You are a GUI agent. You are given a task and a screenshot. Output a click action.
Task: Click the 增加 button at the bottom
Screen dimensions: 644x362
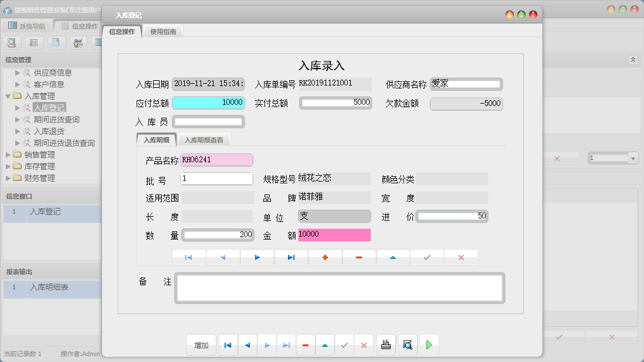coord(201,345)
